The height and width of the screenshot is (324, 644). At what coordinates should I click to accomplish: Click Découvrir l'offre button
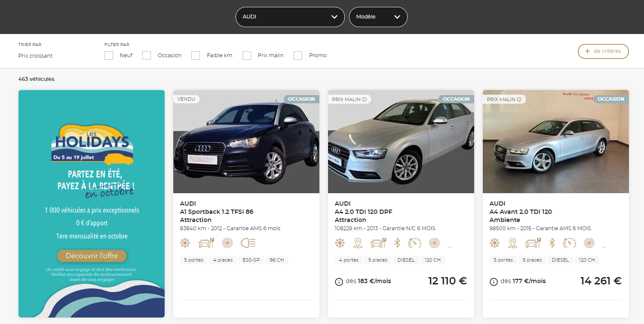(x=92, y=256)
